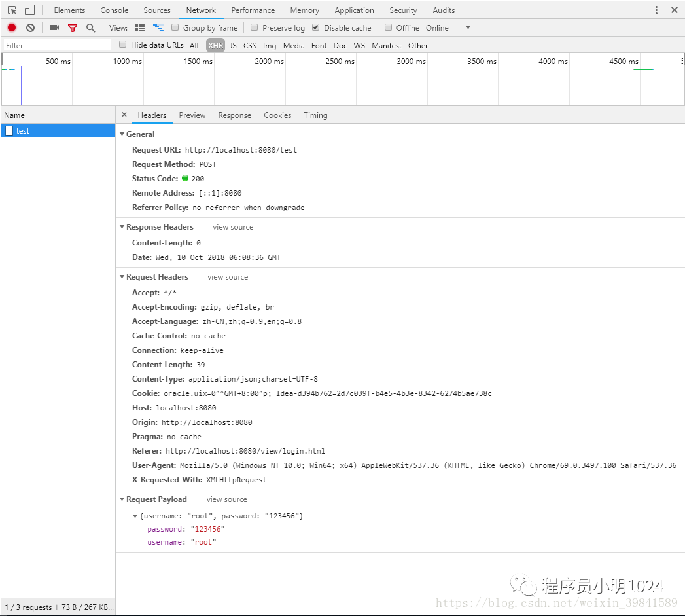Click the test request file icon
Screen dimensions: 685x616
(9, 131)
